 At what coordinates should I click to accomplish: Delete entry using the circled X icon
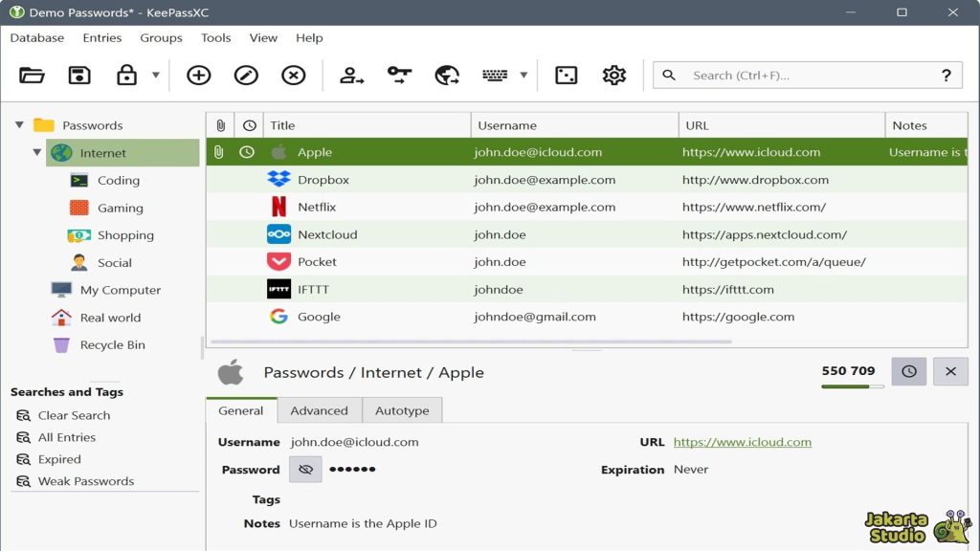[x=294, y=76]
